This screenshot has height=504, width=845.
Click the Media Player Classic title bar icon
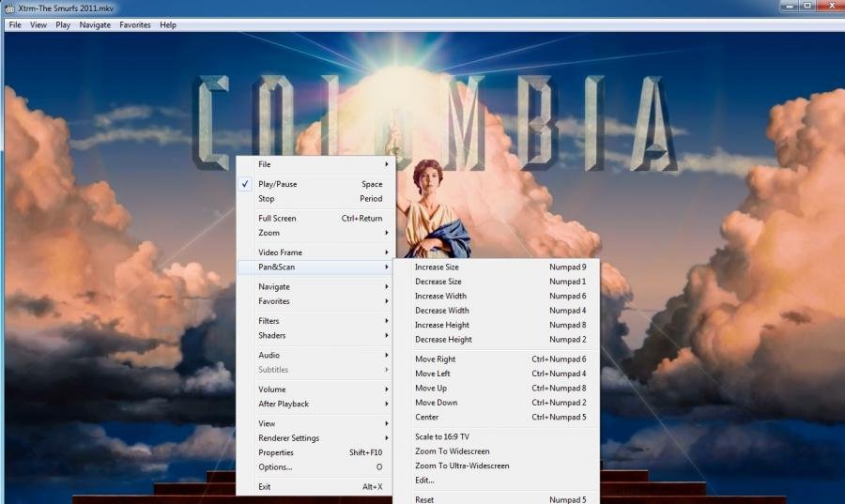[x=9, y=8]
